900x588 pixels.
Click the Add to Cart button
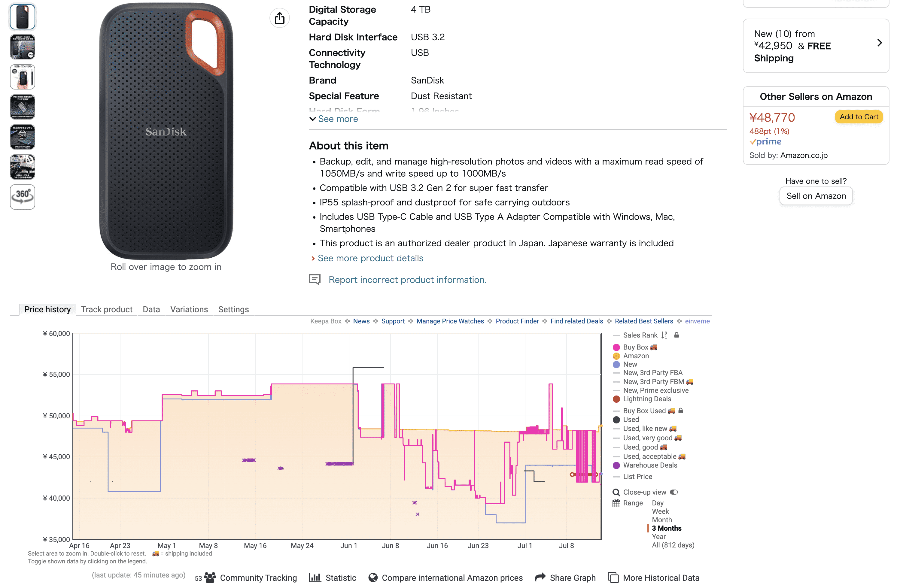coord(859,117)
